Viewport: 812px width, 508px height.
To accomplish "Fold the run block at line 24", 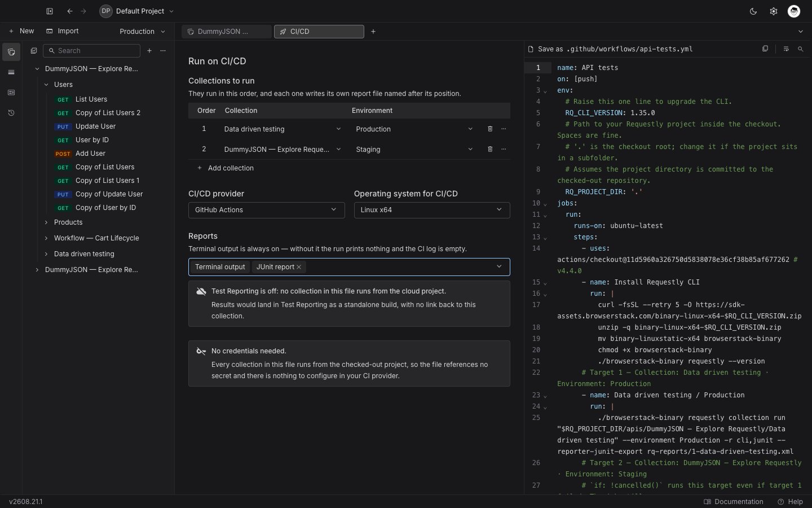I will pyautogui.click(x=545, y=407).
